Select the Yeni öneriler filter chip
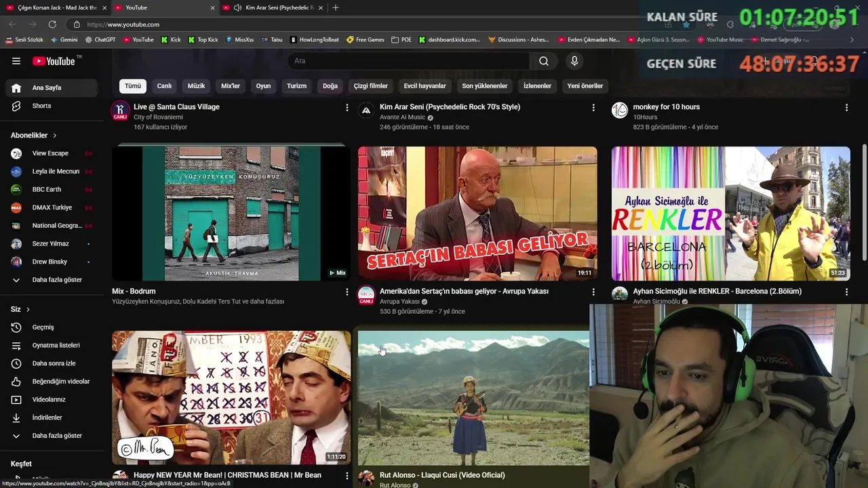The height and width of the screenshot is (488, 868). pos(585,86)
